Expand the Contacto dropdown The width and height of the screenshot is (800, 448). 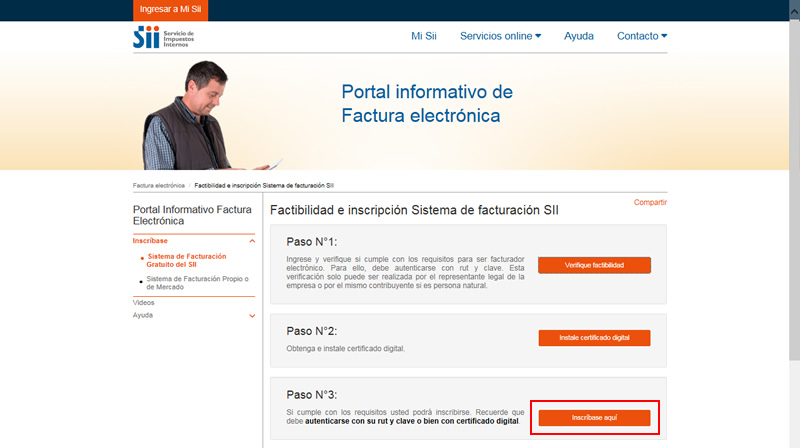pyautogui.click(x=642, y=36)
